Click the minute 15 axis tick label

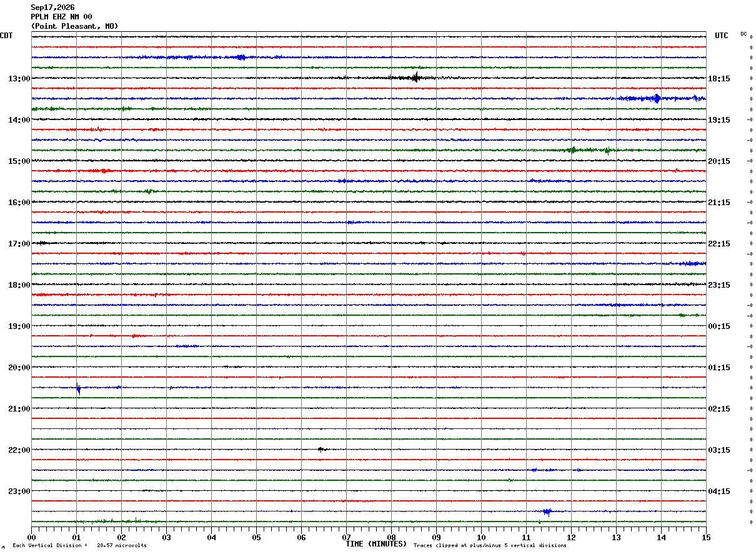[706, 537]
